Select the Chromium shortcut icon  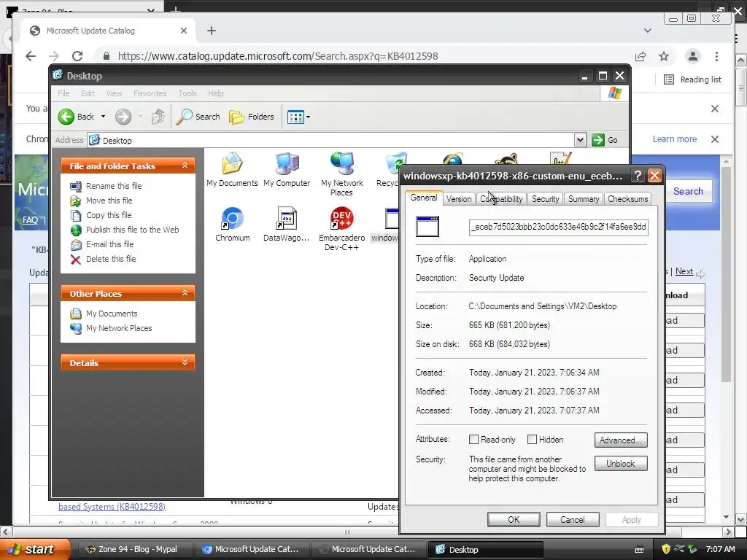233,225
